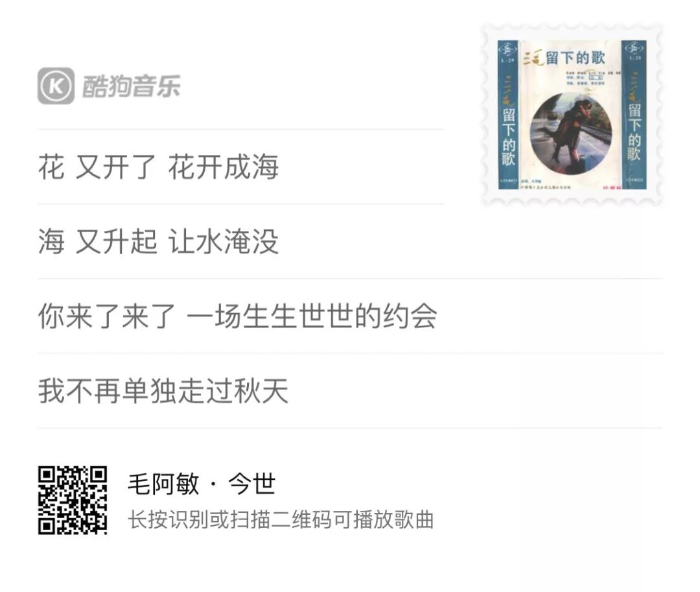Click the song title 今世

coord(251,484)
